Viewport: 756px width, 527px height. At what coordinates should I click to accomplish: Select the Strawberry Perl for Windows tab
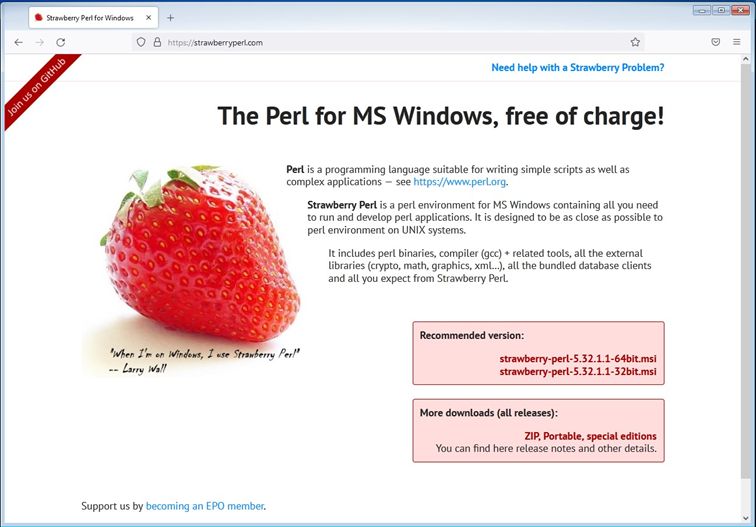click(94, 18)
